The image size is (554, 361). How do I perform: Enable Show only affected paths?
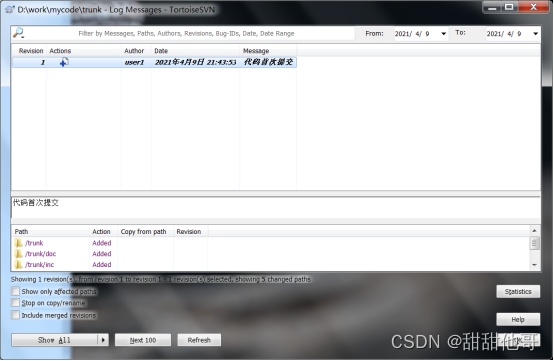click(x=15, y=291)
